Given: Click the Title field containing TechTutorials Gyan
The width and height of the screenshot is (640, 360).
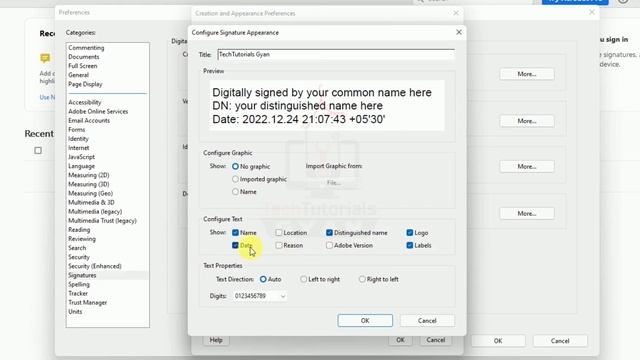Looking at the screenshot, I should click(336, 54).
